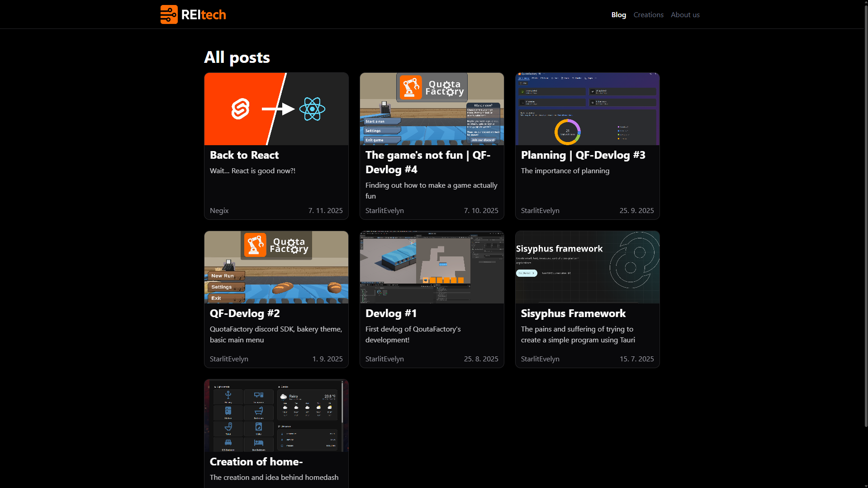The image size is (868, 488).
Task: Open the QF-Devlog #2 post title
Action: [x=245, y=313]
